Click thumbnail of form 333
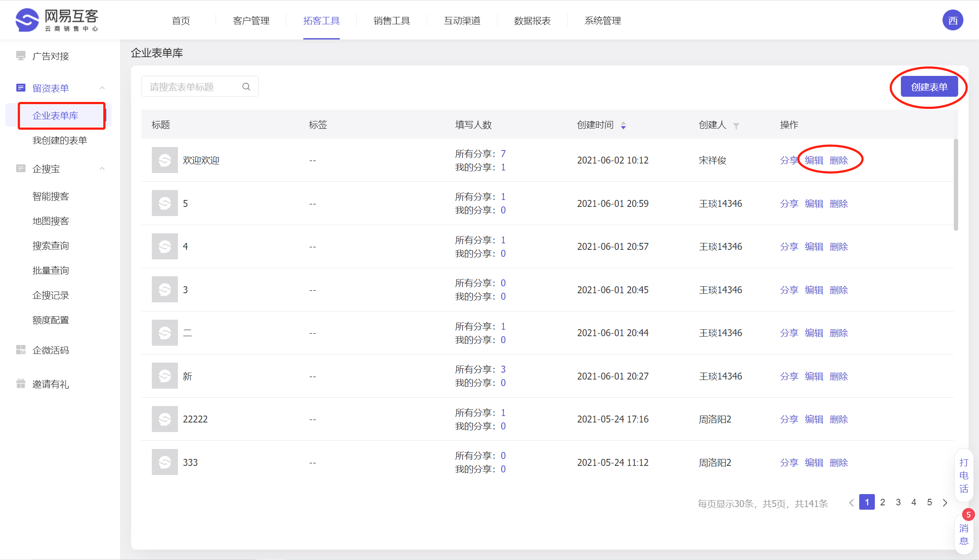 165,462
